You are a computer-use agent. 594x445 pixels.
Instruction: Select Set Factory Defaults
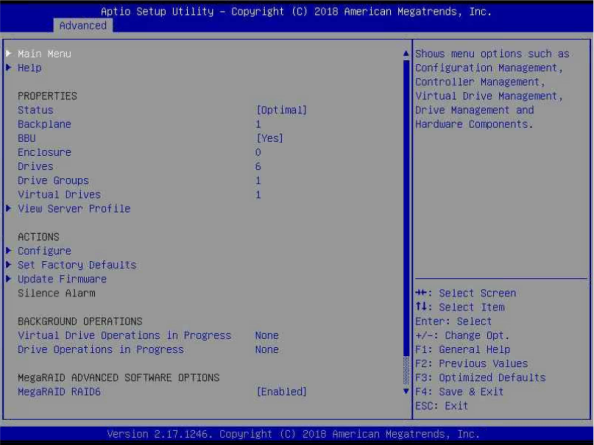coord(77,265)
